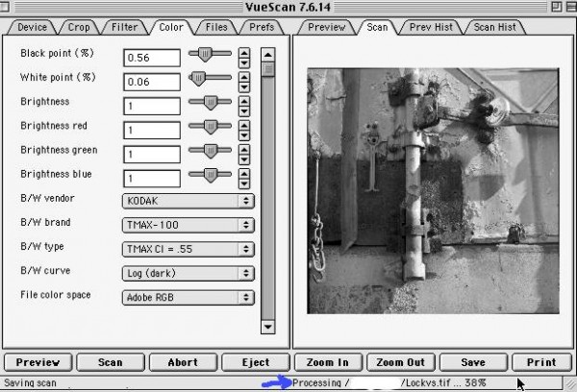This screenshot has width=577, height=392.
Task: Click the Brightness blue value field
Action: tap(152, 179)
